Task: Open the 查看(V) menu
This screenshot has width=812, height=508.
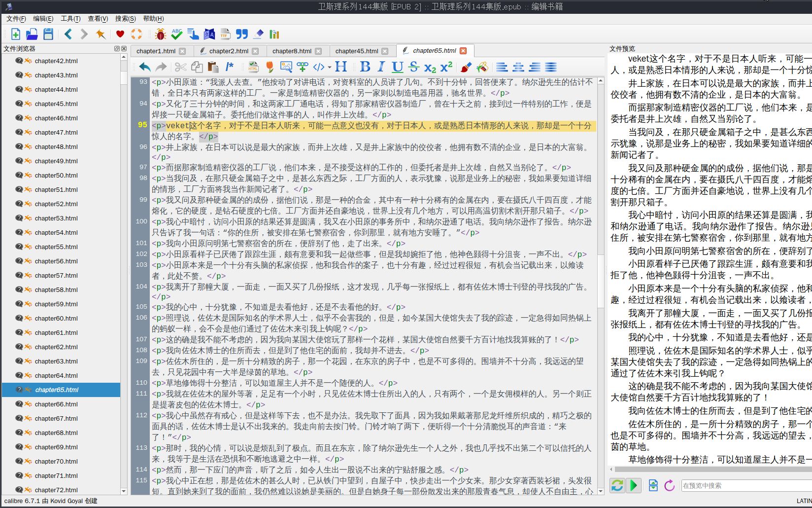Action: (98, 19)
